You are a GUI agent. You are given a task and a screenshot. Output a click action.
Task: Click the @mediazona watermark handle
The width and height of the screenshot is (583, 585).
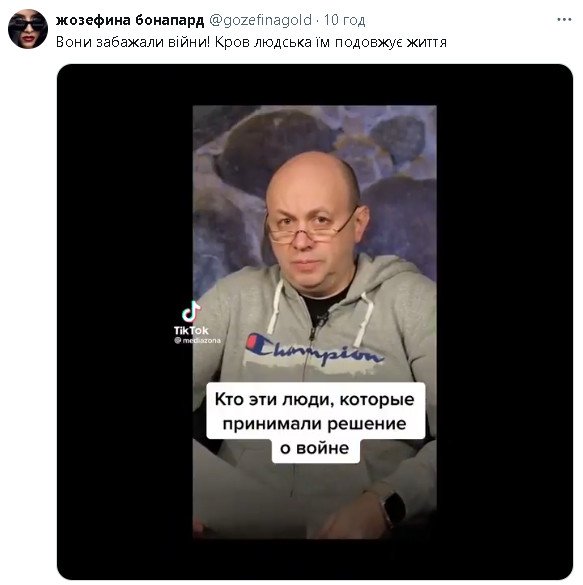point(197,341)
